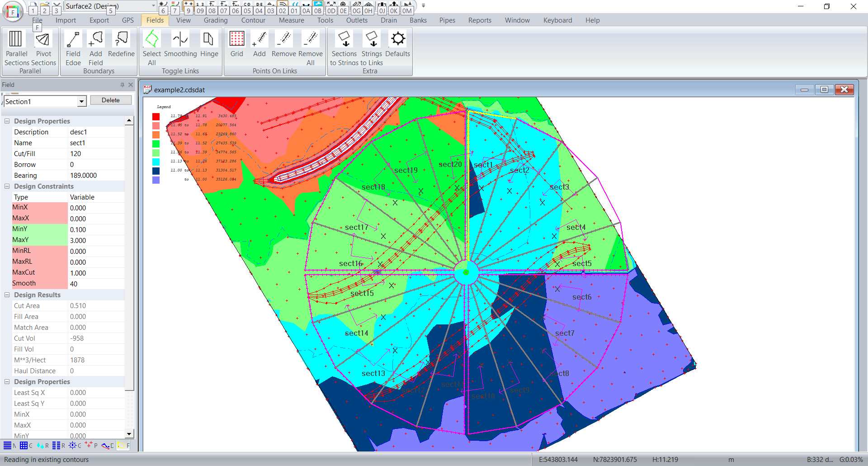Image resolution: width=868 pixels, height=466 pixels.
Task: Click the red legend color swatch
Action: (156, 117)
